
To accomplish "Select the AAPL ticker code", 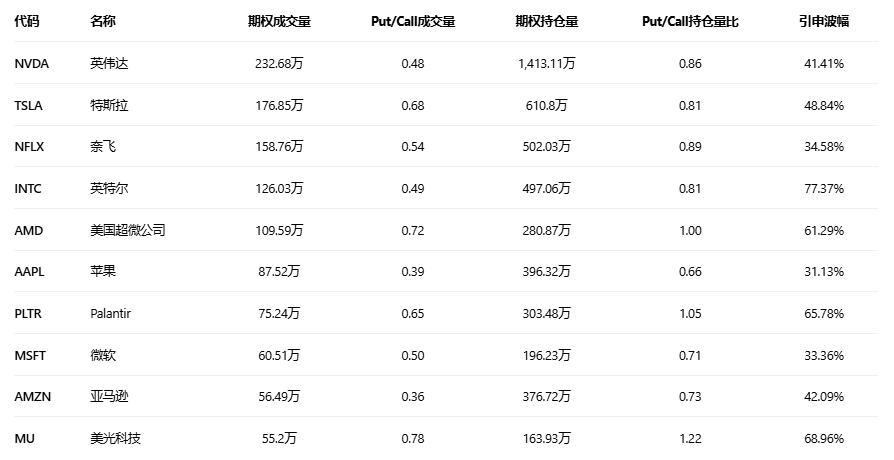I will click(x=30, y=272).
